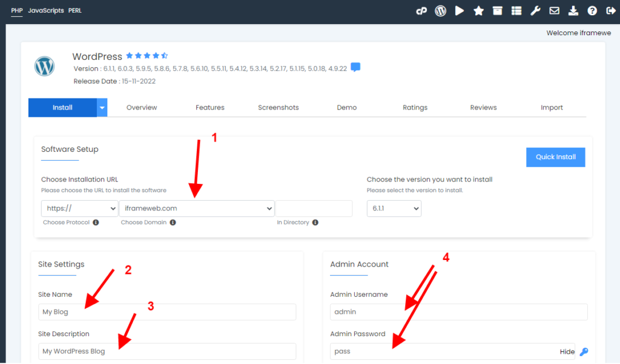Click the 'Site Settings' heading

(x=61, y=264)
